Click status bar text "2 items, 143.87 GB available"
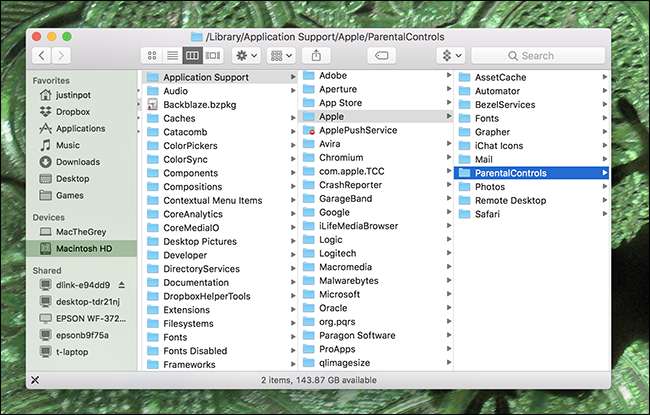This screenshot has width=650, height=415. coord(318,380)
